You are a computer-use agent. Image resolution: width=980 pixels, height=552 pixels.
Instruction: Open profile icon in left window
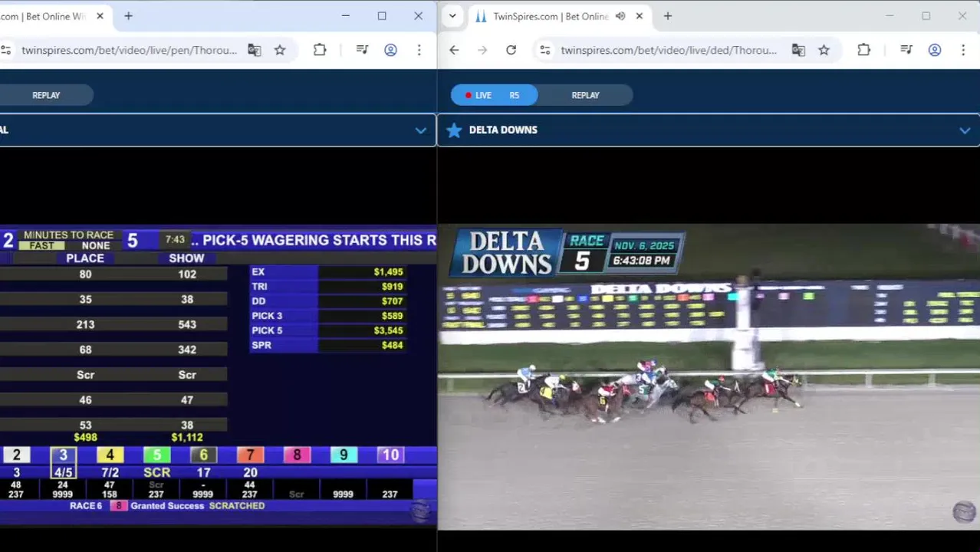tap(390, 51)
